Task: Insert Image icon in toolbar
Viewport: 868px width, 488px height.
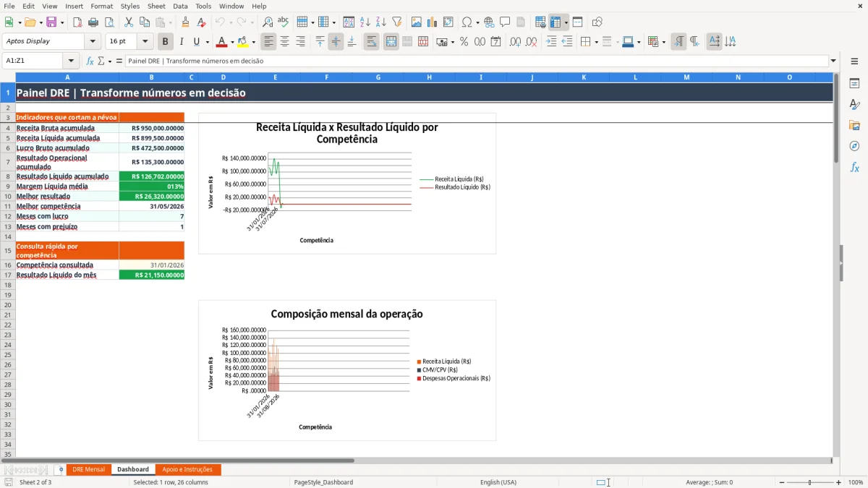Action: (x=417, y=22)
